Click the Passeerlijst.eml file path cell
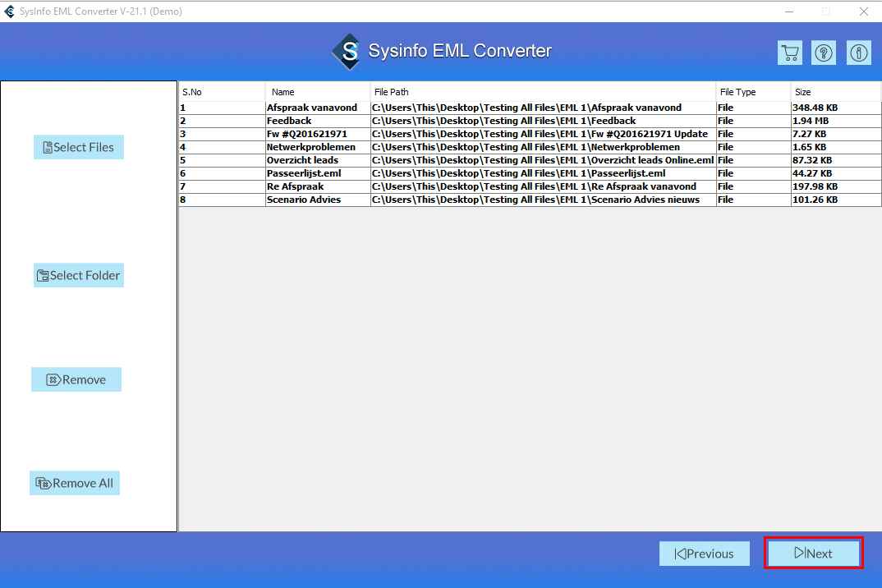This screenshot has height=588, width=882. 544,173
